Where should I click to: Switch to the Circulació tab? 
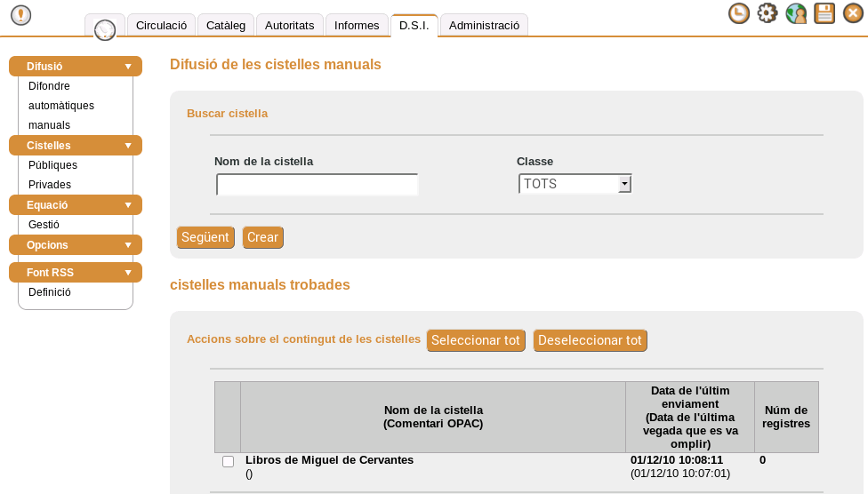tap(161, 26)
